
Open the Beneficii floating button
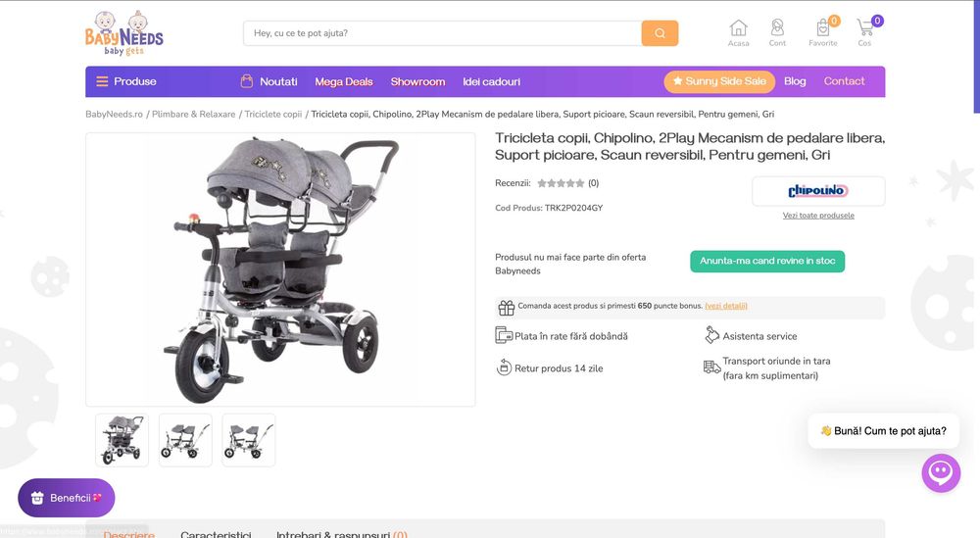67,498
